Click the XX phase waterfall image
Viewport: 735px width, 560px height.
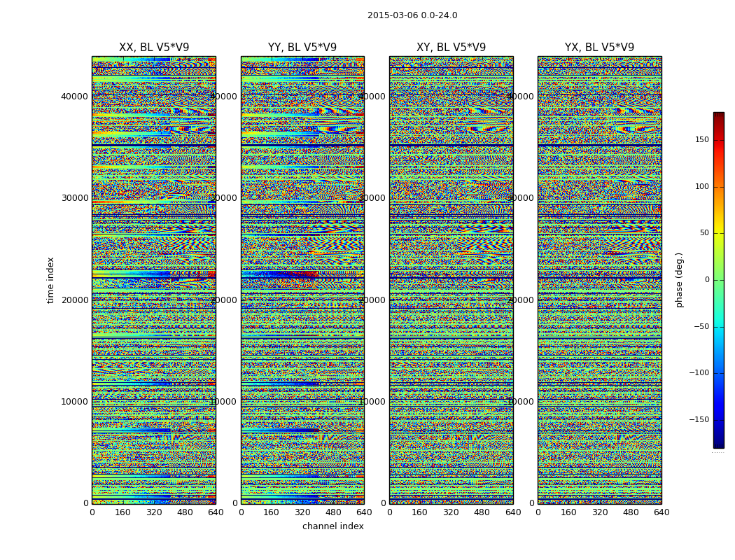tap(154, 280)
